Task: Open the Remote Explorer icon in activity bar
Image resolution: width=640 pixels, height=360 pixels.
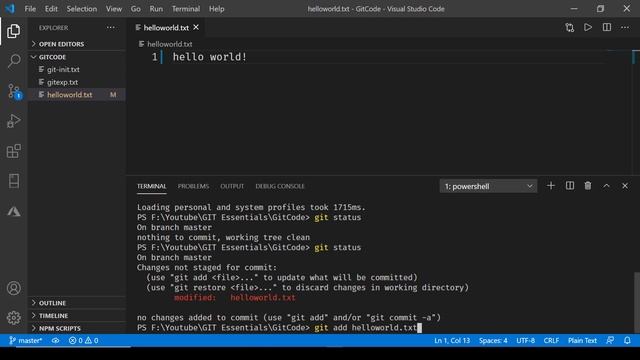Action: pos(13,181)
